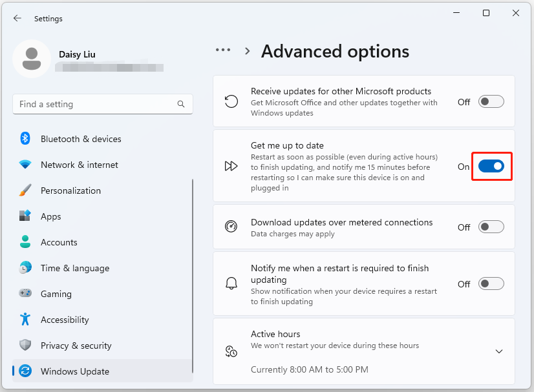The image size is (534, 392).
Task: Turn on downloads over metered connections
Action: [490, 227]
